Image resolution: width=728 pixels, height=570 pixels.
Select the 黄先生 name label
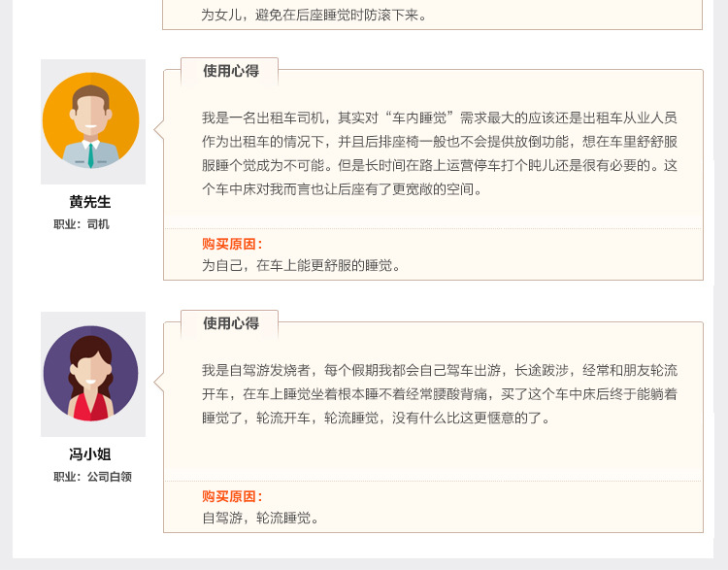(x=90, y=202)
